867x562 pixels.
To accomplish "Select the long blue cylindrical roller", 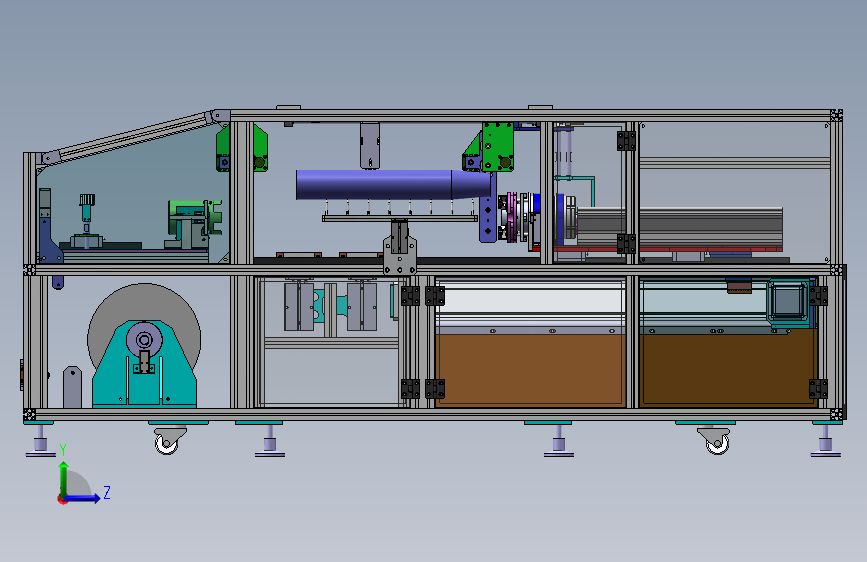I will coord(393,185).
